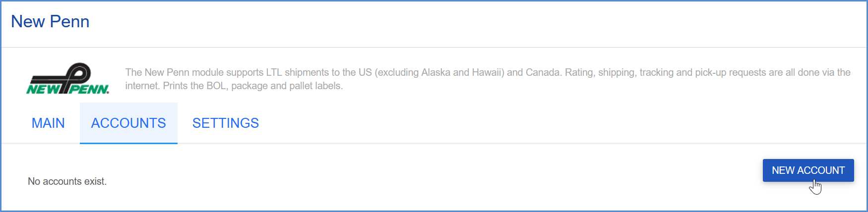Click the word 'Penn' in page heading
Viewport: 868px width, 212px height.
point(70,21)
